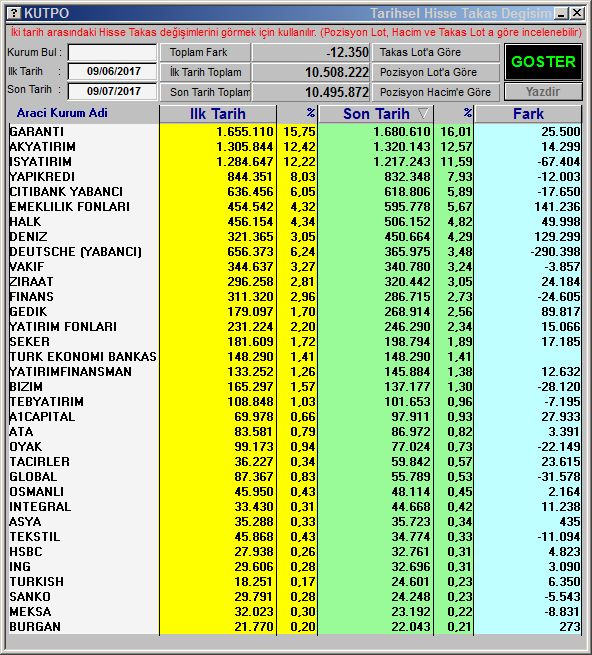
Task: Select the SEKER row
Action: pos(295,342)
